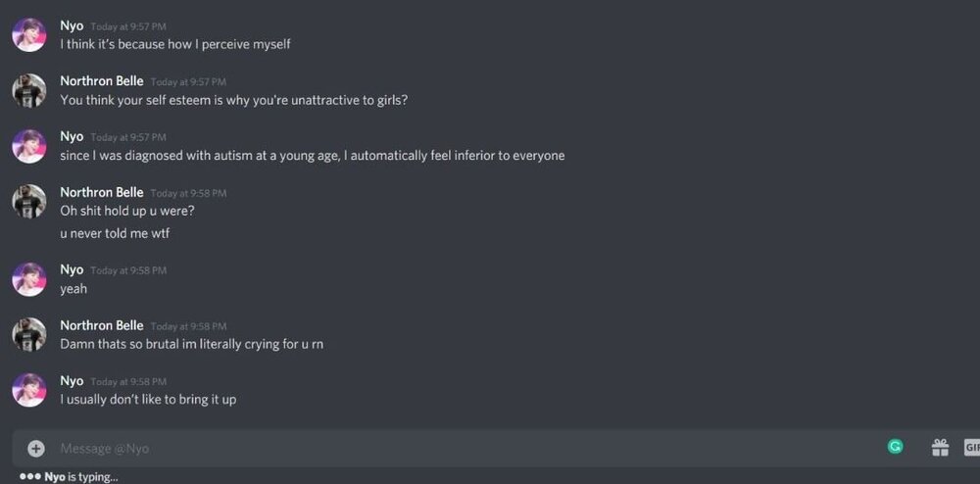Click Northron Belle's avatar beside 'Damn thats so brutal'
Image resolution: width=980 pixels, height=484 pixels.
tap(28, 334)
